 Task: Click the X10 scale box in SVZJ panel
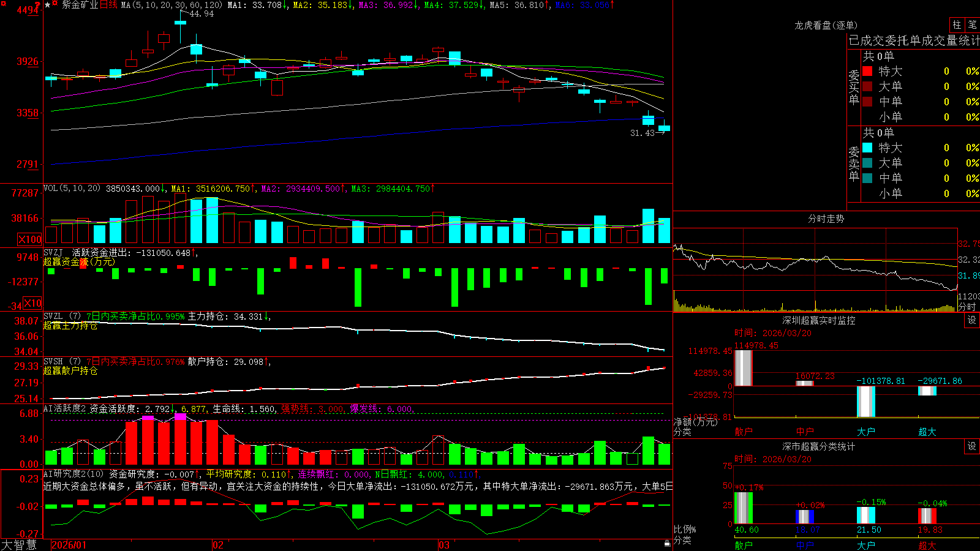coord(32,303)
